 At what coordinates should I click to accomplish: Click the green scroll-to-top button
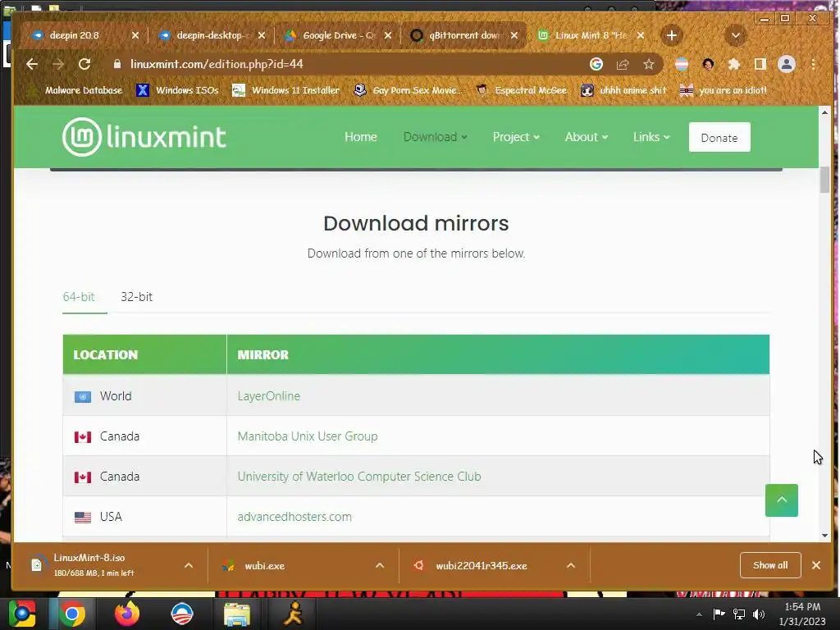782,500
